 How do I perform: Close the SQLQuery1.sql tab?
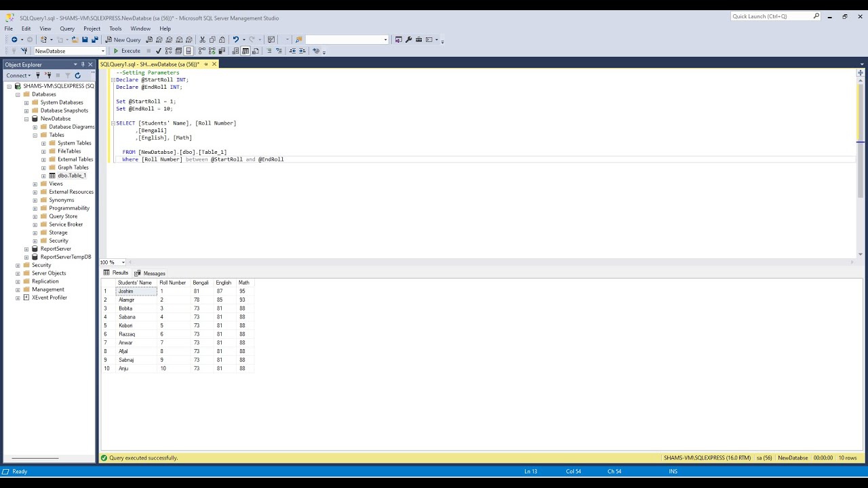[214, 64]
